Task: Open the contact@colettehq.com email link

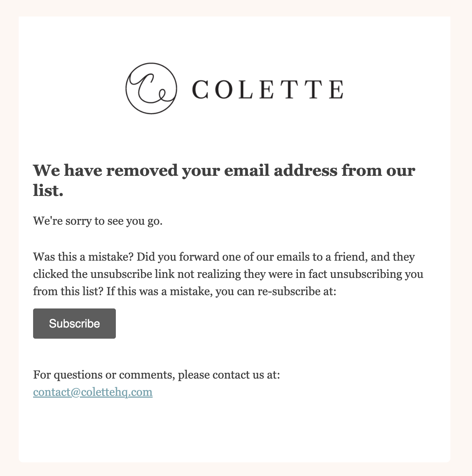Action: click(93, 392)
